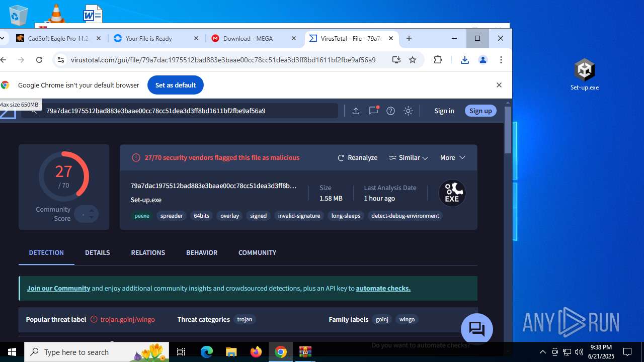Click the page vertical scrollbar
The image size is (644, 362).
pos(508,131)
